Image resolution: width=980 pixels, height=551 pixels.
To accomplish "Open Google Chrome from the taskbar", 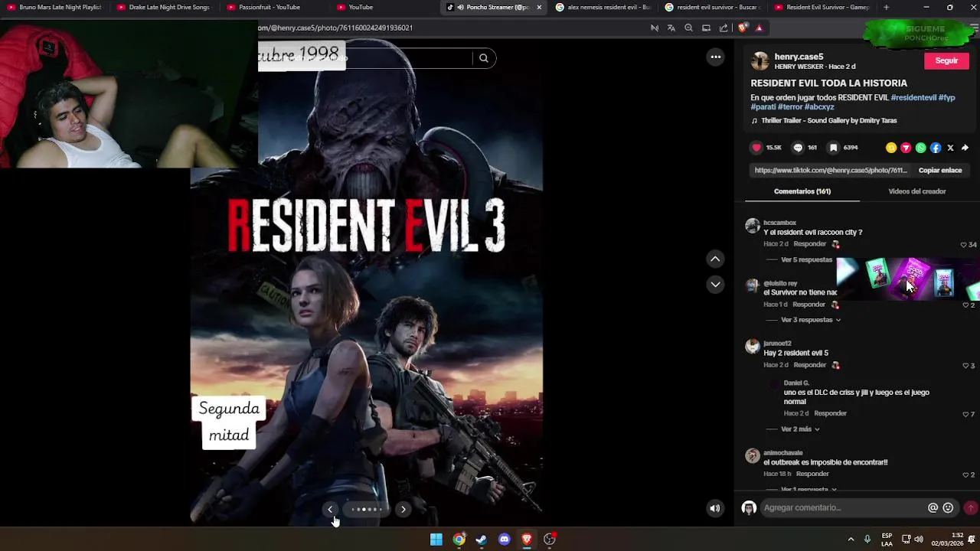I will click(459, 540).
